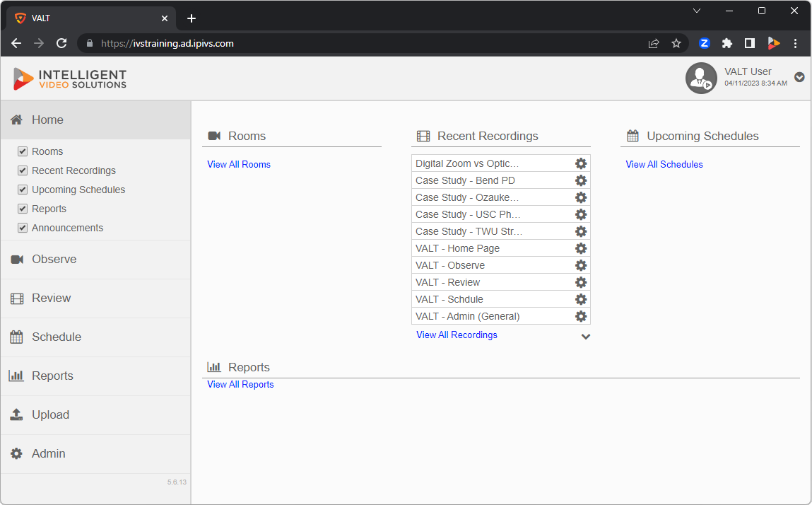Click View All Rooms link
The width and height of the screenshot is (812, 505).
coord(239,164)
